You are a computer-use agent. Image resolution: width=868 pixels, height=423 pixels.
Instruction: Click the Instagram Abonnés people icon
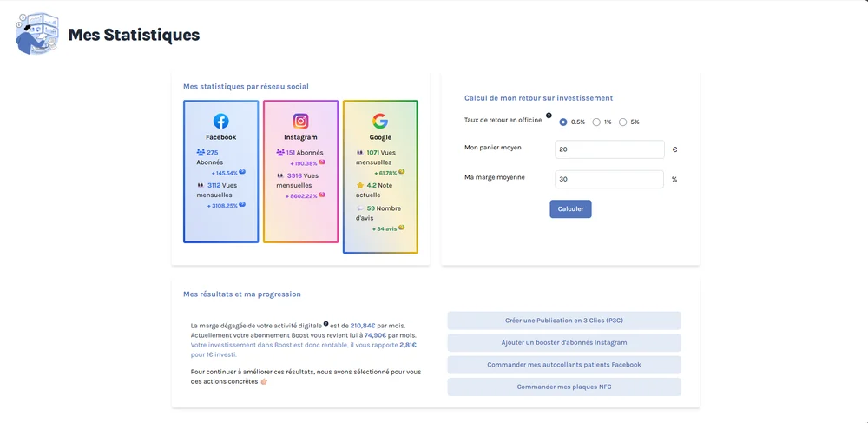tap(280, 152)
